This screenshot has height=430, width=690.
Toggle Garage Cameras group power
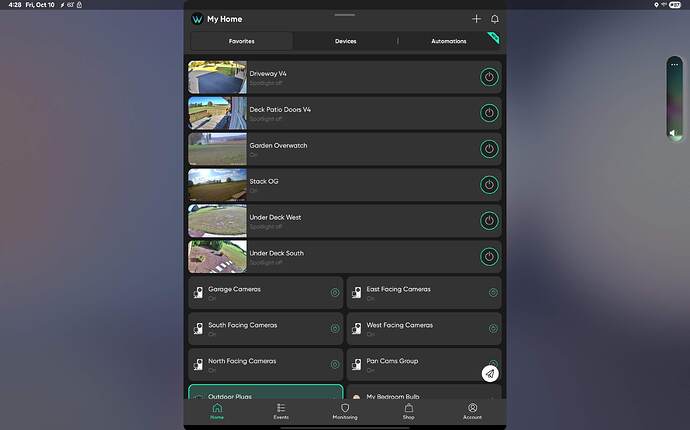point(335,293)
